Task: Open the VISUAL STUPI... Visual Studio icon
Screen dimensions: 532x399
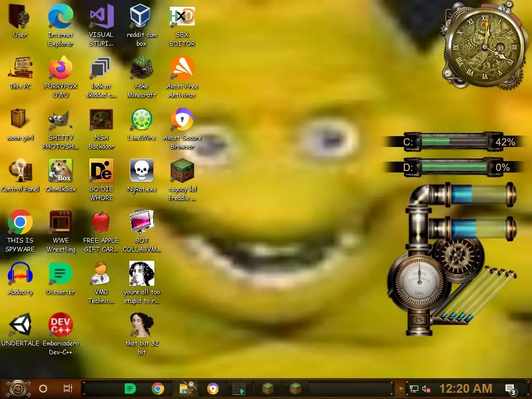Action: pos(101,16)
